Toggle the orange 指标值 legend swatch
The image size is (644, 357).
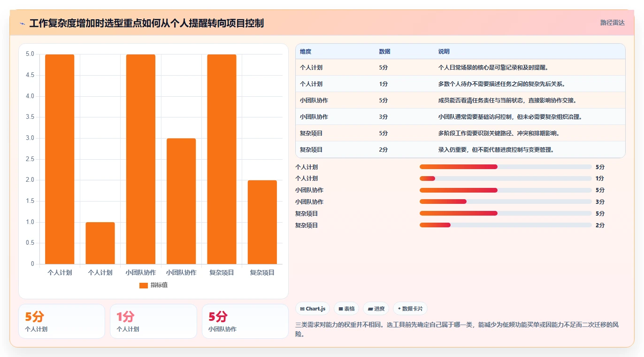[x=144, y=285]
